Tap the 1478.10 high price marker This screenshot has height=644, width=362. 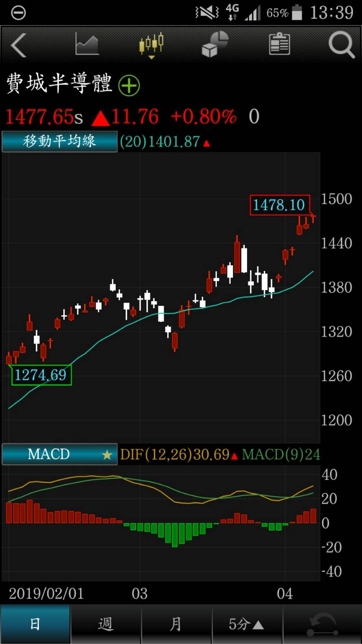(279, 205)
